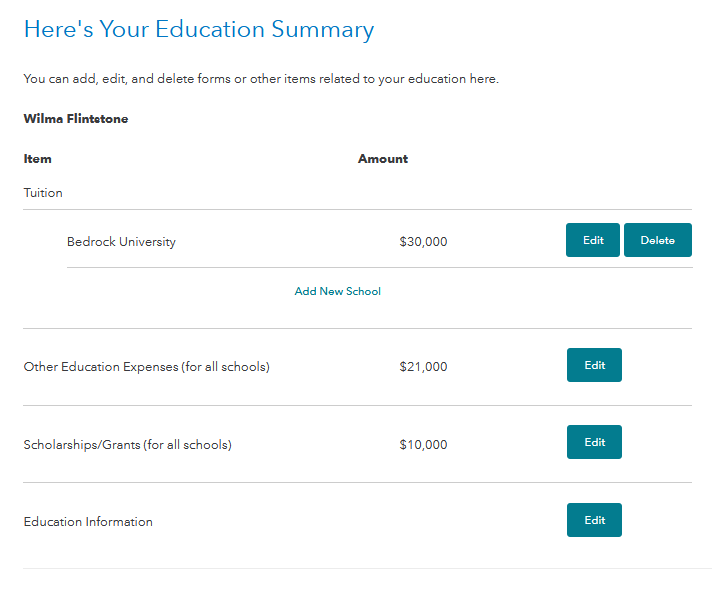Select the Wilma Flintstone name label
The height and width of the screenshot is (594, 712).
coord(76,119)
